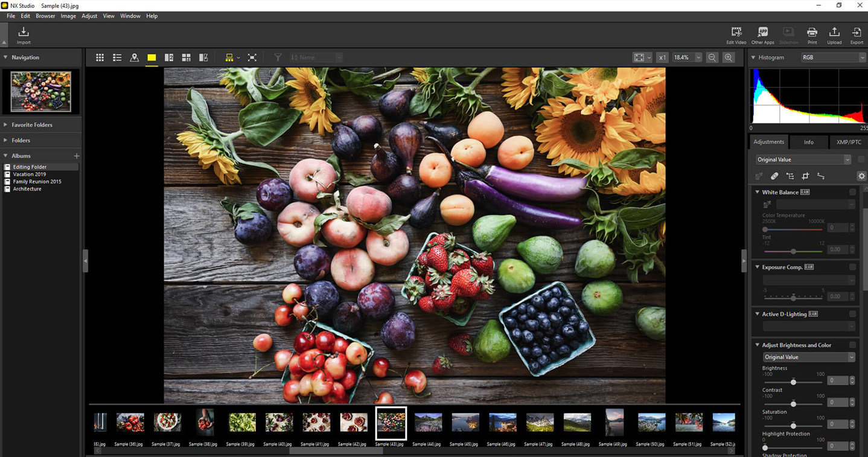
Task: Switch to thumbnail list view
Action: (117, 57)
